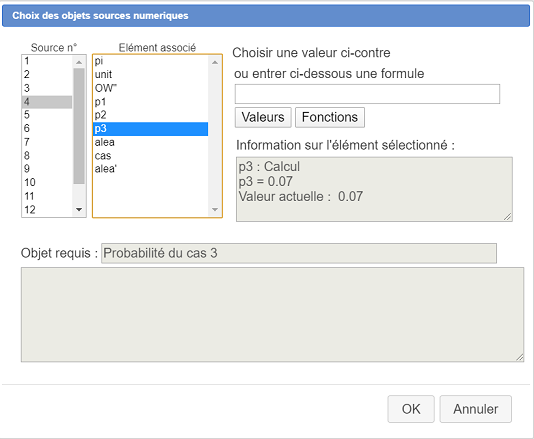Screen dimensions: 534x439
Task: Select the alea' list item
Action: (151, 169)
